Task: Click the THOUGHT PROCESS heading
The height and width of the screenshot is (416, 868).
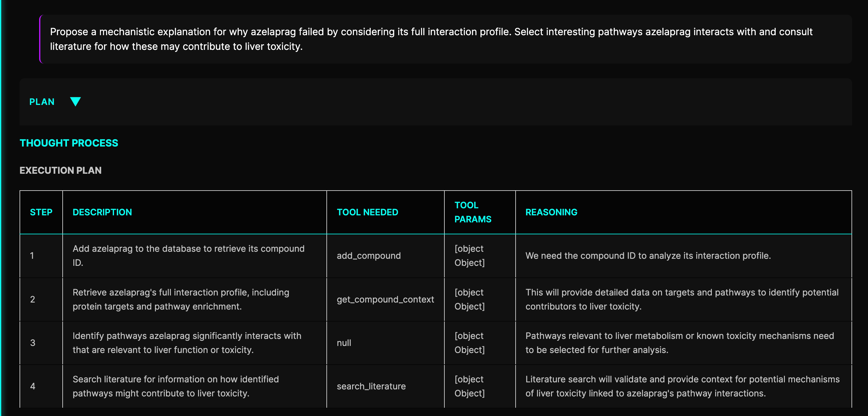Action: click(69, 143)
